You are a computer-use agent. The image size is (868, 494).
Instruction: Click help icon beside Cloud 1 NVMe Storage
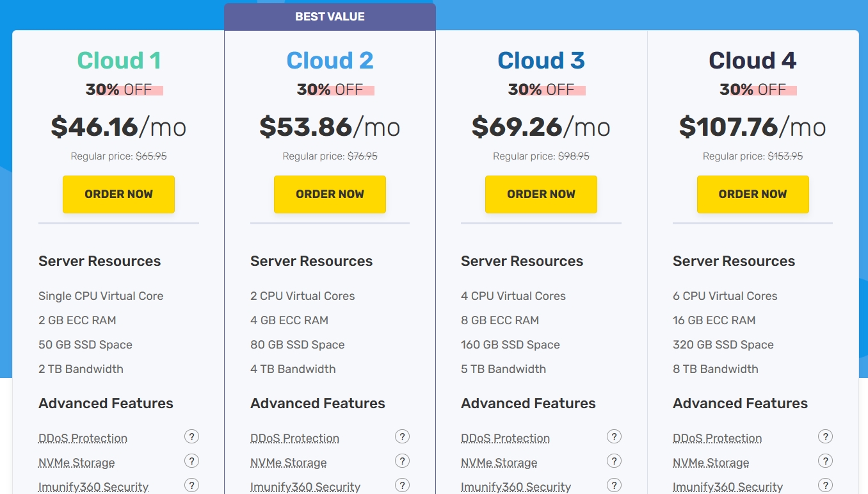[191, 461]
